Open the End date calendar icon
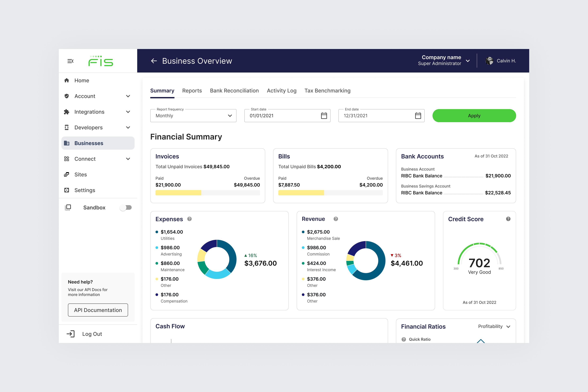The image size is (588, 392). coord(418,116)
